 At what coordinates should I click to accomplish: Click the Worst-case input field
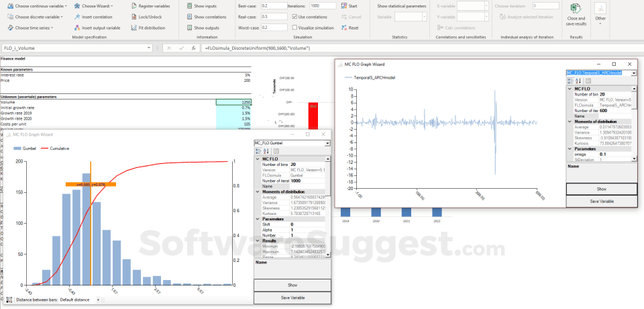click(x=274, y=28)
